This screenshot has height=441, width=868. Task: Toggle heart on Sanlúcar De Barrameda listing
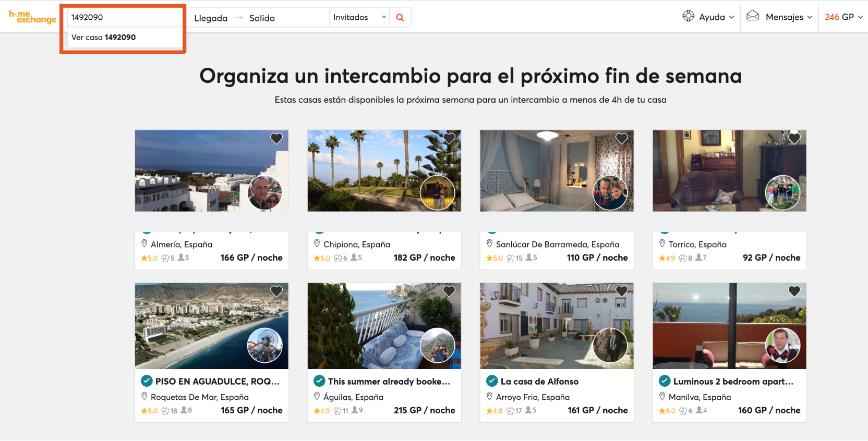click(622, 138)
